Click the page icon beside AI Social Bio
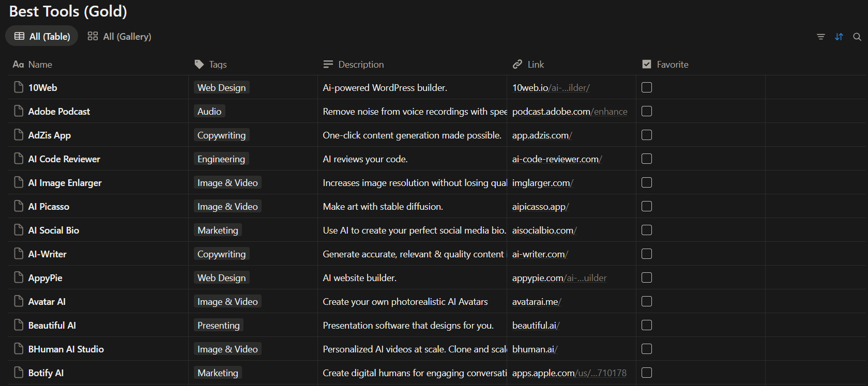The height and width of the screenshot is (386, 868). click(19, 230)
